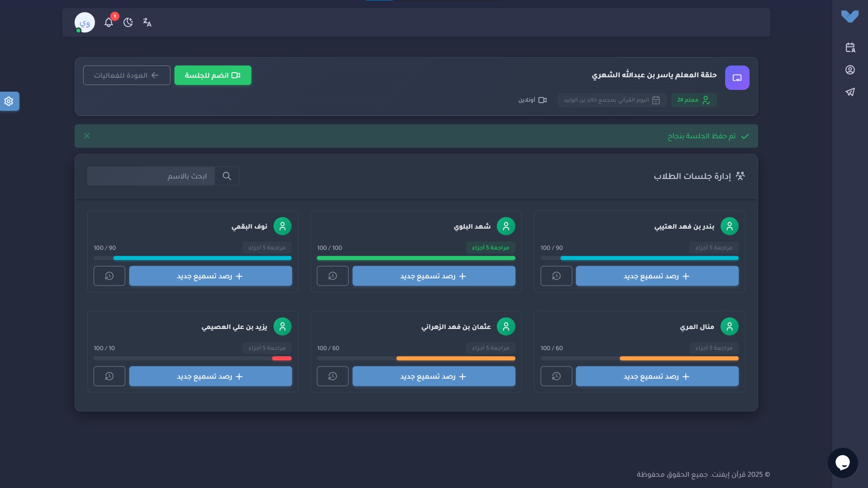This screenshot has height=488, width=868.
Task: Open recording history for بندر بن فهد العتيبي
Action: click(556, 276)
